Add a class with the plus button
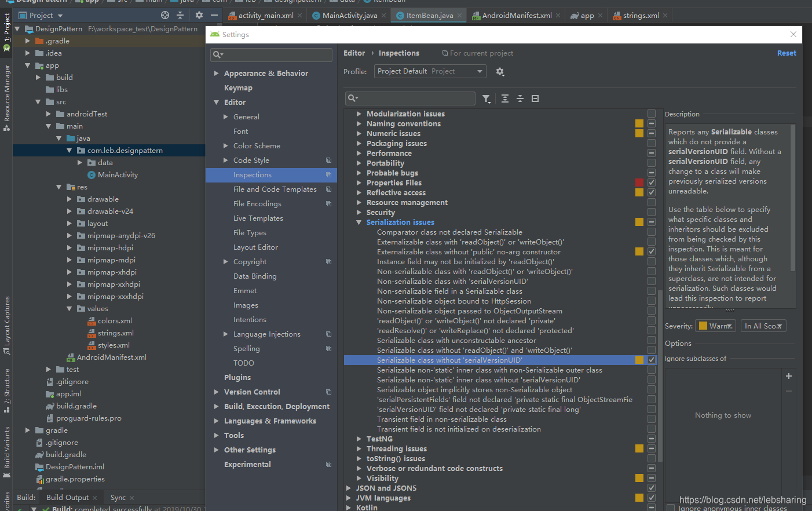This screenshot has width=812, height=511. [x=788, y=375]
